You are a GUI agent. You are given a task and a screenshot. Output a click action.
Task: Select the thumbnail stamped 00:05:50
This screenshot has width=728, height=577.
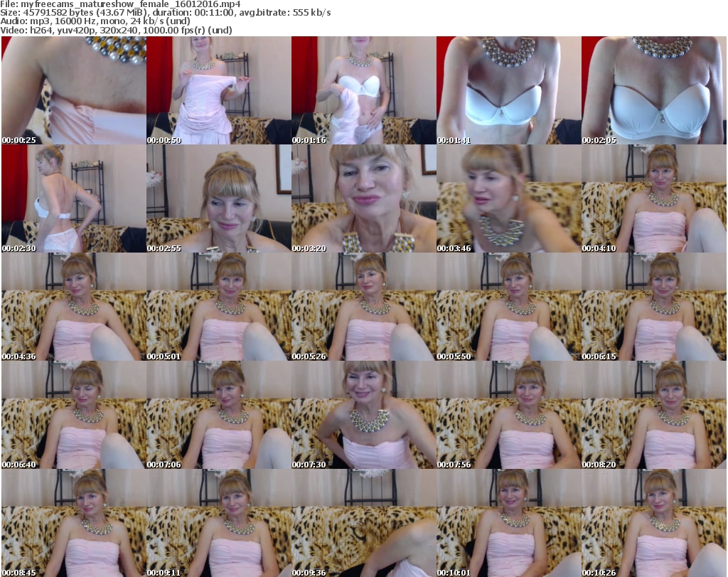(x=508, y=307)
